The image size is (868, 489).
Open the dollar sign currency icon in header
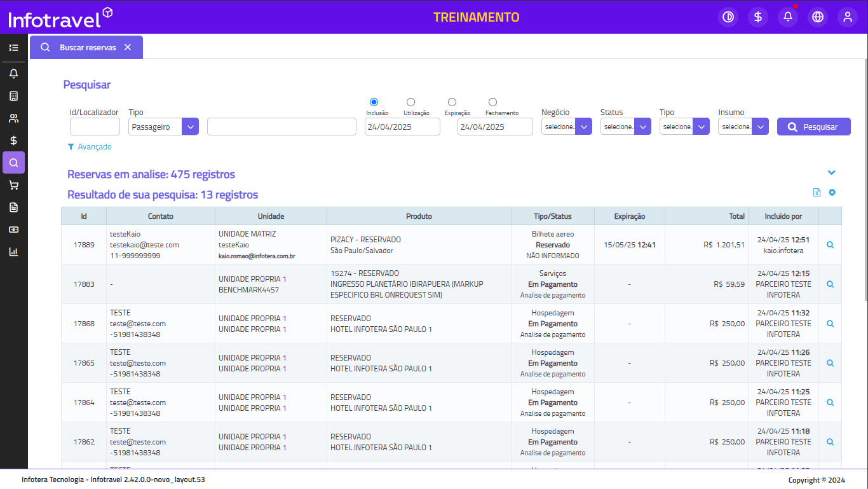(x=758, y=17)
